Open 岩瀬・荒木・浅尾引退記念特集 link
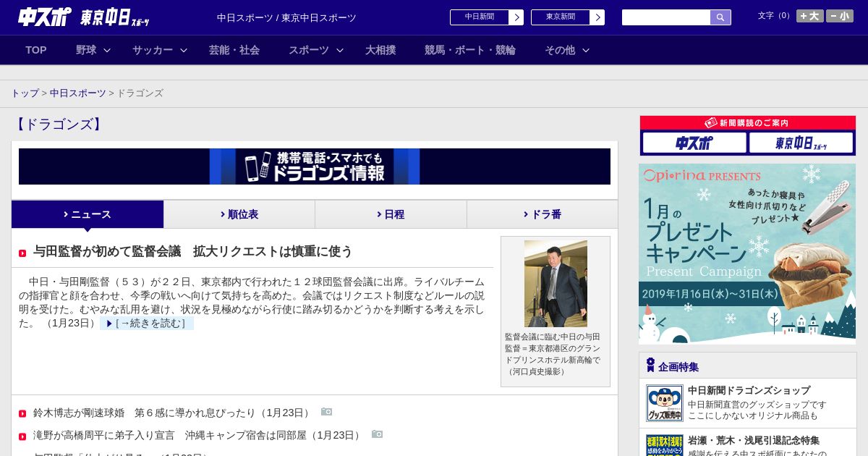Screen dimensions: 868x456 (x=754, y=440)
